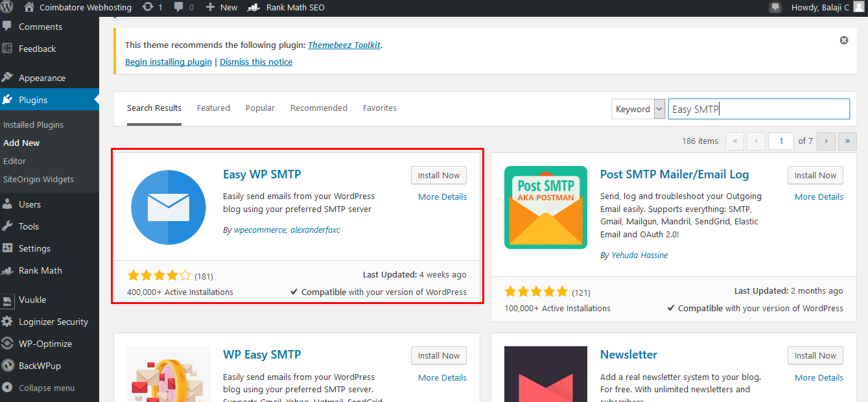Open Coimbatore Webhosting site home link

pyautogui.click(x=78, y=7)
